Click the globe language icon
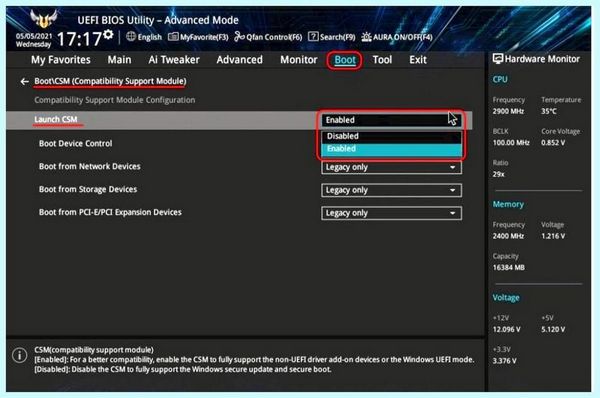 coord(131,37)
